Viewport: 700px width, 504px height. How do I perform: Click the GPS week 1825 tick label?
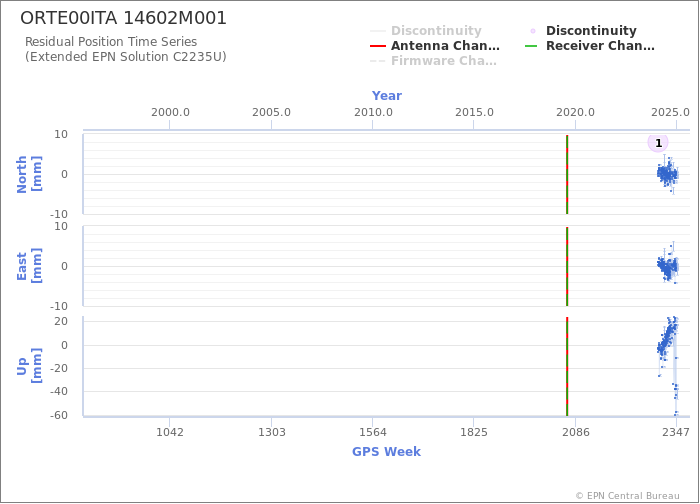tap(474, 432)
